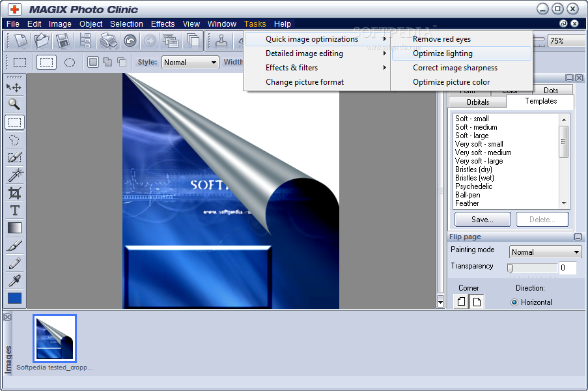Open the Style dropdown set to Normal
The image size is (588, 391).
[x=190, y=63]
